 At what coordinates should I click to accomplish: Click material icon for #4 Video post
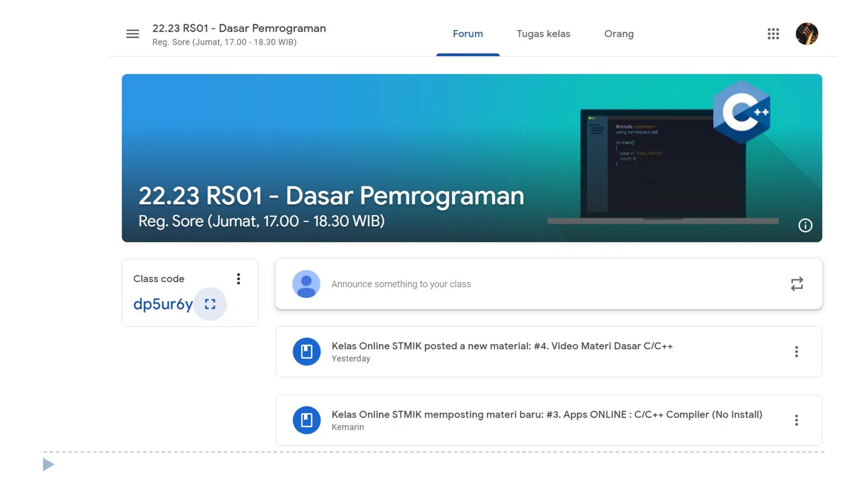306,352
